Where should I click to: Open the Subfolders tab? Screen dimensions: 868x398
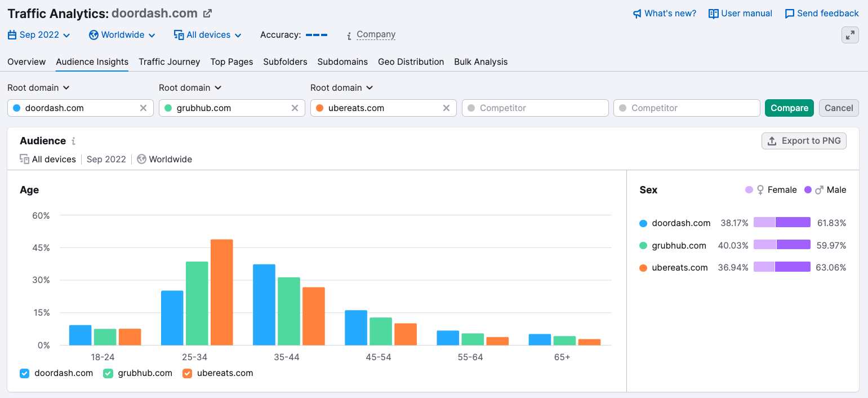pyautogui.click(x=285, y=62)
